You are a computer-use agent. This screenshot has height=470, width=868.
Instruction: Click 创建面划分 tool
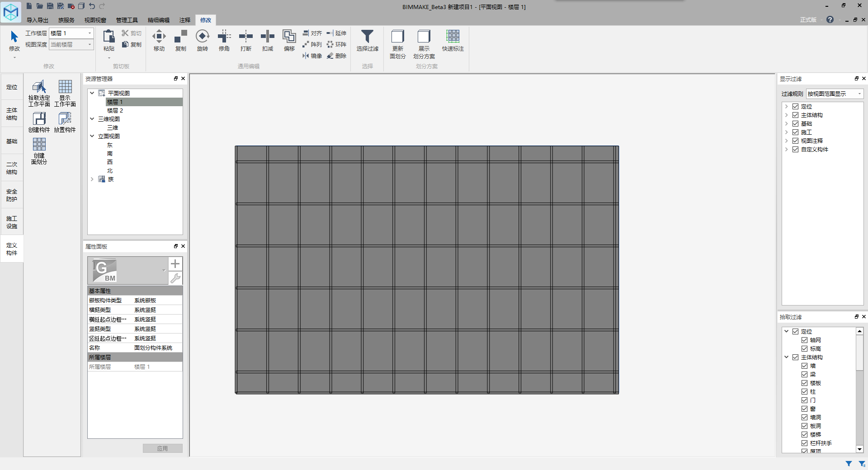pyautogui.click(x=39, y=151)
